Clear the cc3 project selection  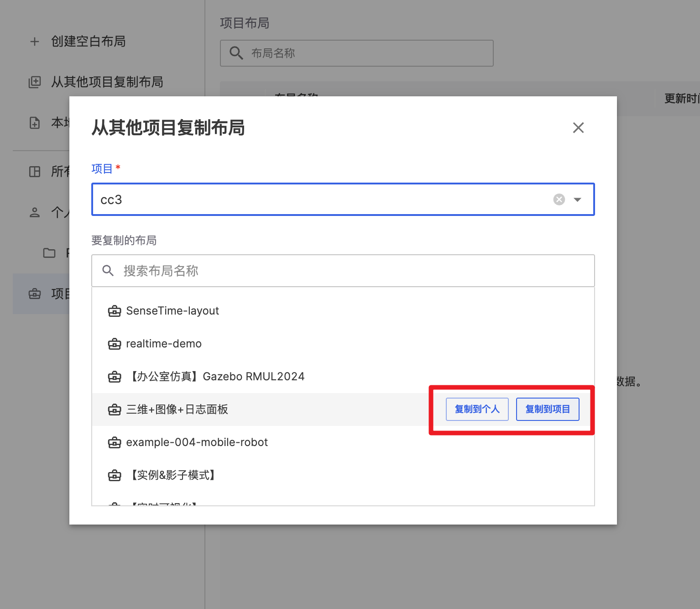click(559, 199)
